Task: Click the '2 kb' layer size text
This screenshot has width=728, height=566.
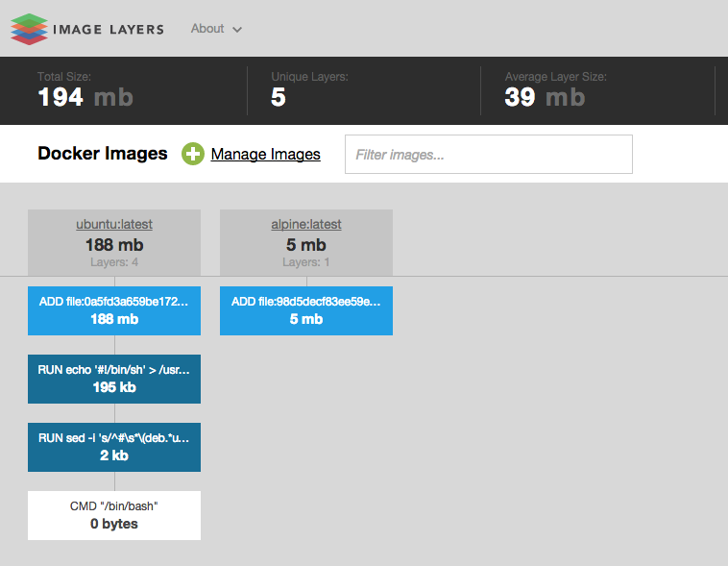Action: (114, 455)
